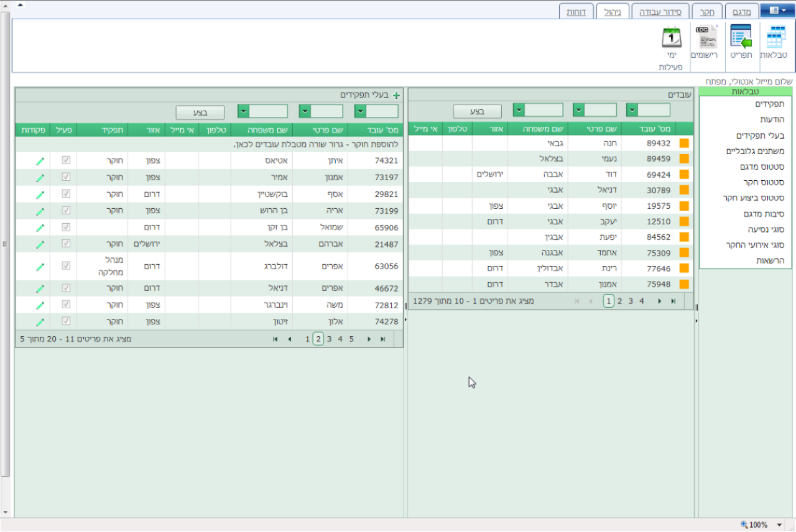Click בצע button in בעלי תפקידים panel
Image resolution: width=796 pixels, height=532 pixels.
tap(200, 112)
